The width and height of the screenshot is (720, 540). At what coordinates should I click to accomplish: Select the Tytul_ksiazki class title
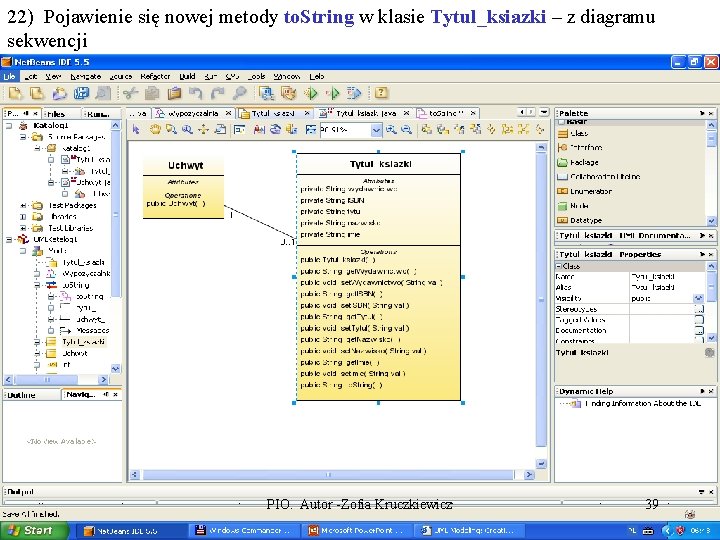click(x=379, y=164)
